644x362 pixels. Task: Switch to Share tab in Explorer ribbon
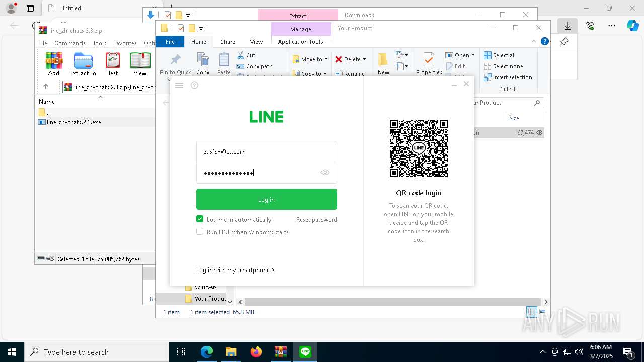pos(228,42)
